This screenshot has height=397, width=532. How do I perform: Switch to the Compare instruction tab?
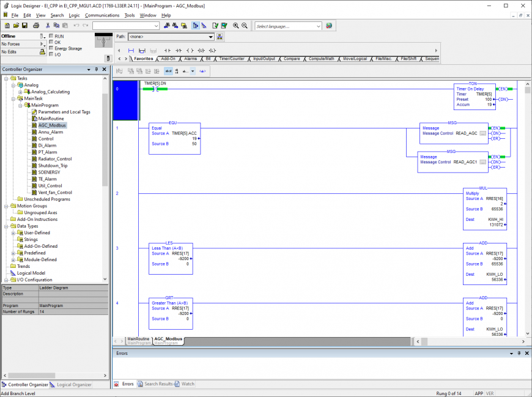tap(292, 59)
